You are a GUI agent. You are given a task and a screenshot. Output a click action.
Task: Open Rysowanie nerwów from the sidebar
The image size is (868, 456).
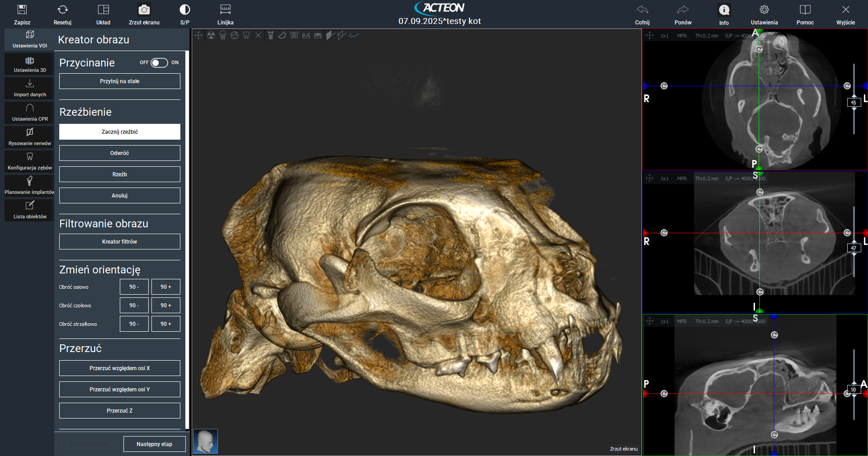(x=30, y=136)
